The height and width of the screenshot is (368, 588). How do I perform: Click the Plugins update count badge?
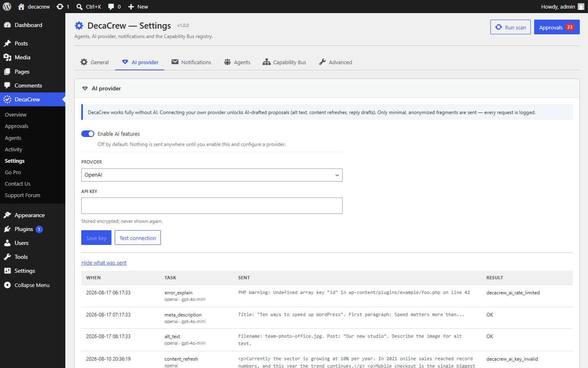[x=39, y=229]
